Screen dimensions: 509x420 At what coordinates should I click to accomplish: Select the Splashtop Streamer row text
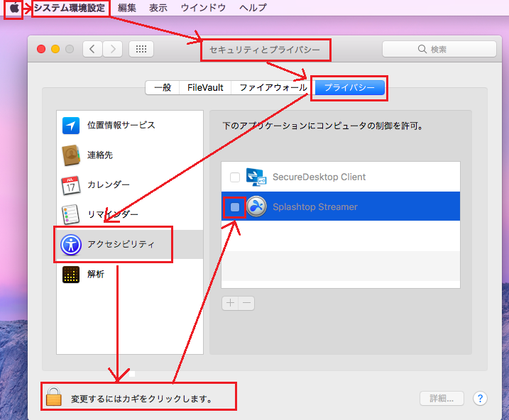point(315,207)
